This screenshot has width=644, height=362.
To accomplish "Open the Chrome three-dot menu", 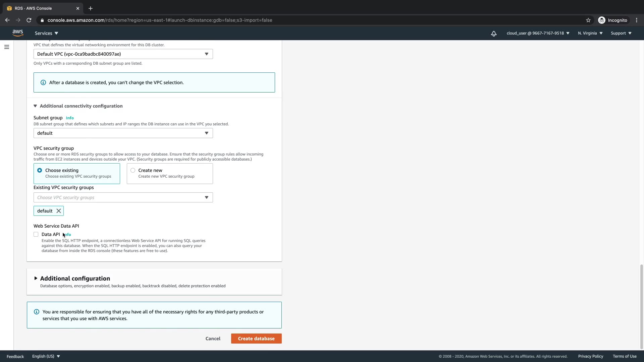I will 637,20.
